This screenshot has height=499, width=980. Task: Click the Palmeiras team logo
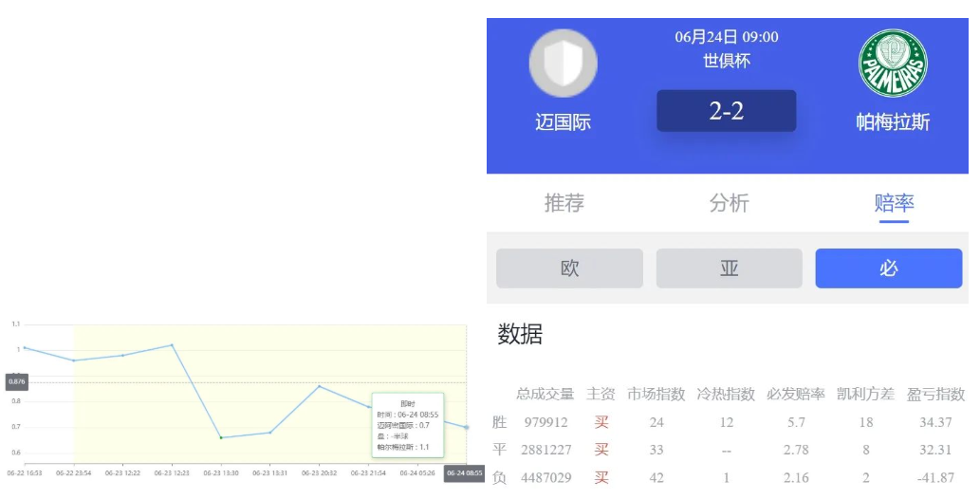point(892,63)
